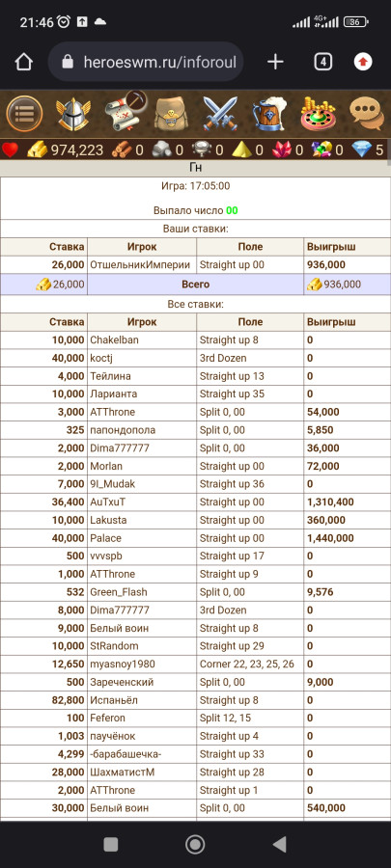Tap the red heart health icon
The width and height of the screenshot is (391, 868).
(x=10, y=149)
